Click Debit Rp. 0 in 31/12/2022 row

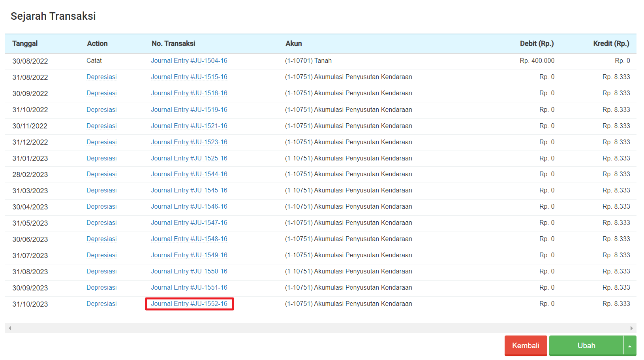pyautogui.click(x=547, y=142)
